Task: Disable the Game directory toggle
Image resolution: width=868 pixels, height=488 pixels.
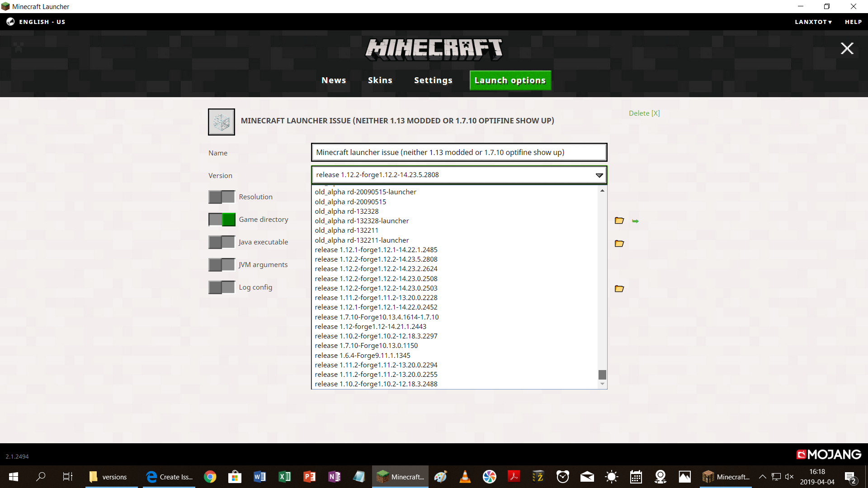Action: coord(222,220)
